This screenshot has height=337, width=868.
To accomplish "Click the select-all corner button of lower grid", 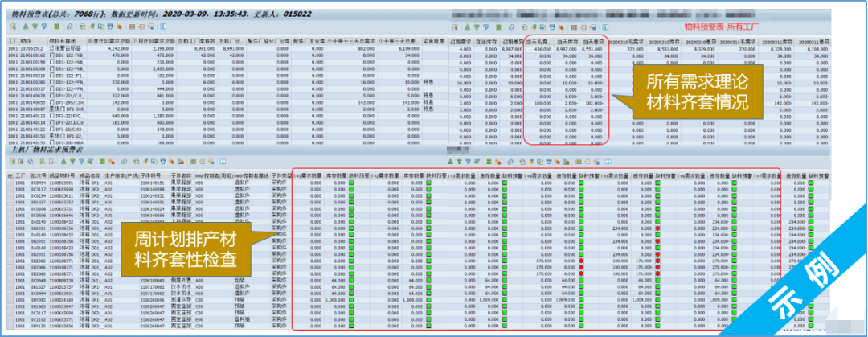I will [x=10, y=175].
